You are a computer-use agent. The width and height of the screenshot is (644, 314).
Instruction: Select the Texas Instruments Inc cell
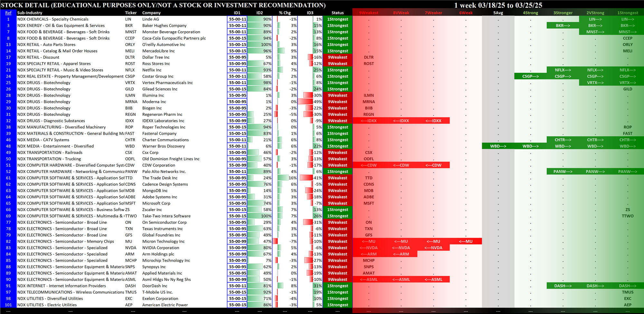click(163, 229)
